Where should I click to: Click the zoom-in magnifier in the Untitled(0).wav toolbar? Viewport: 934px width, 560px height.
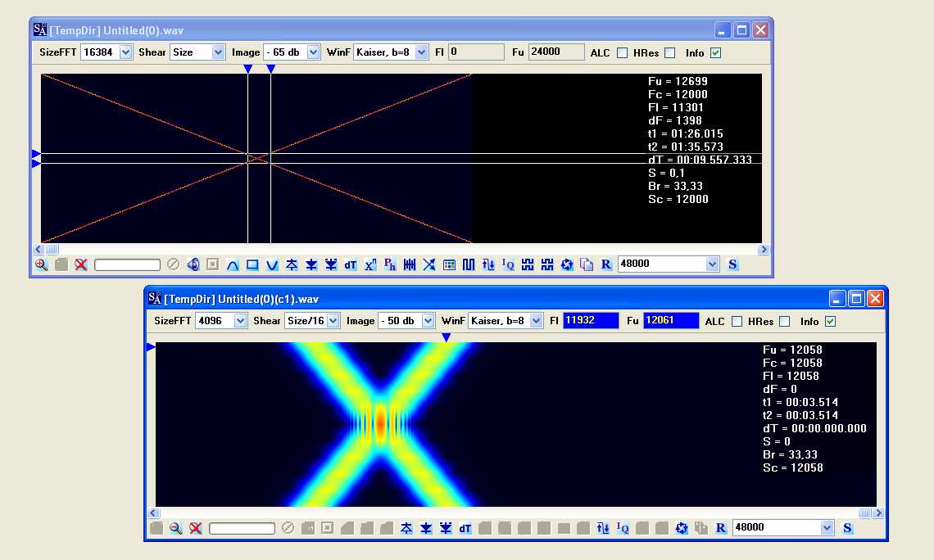point(42,264)
